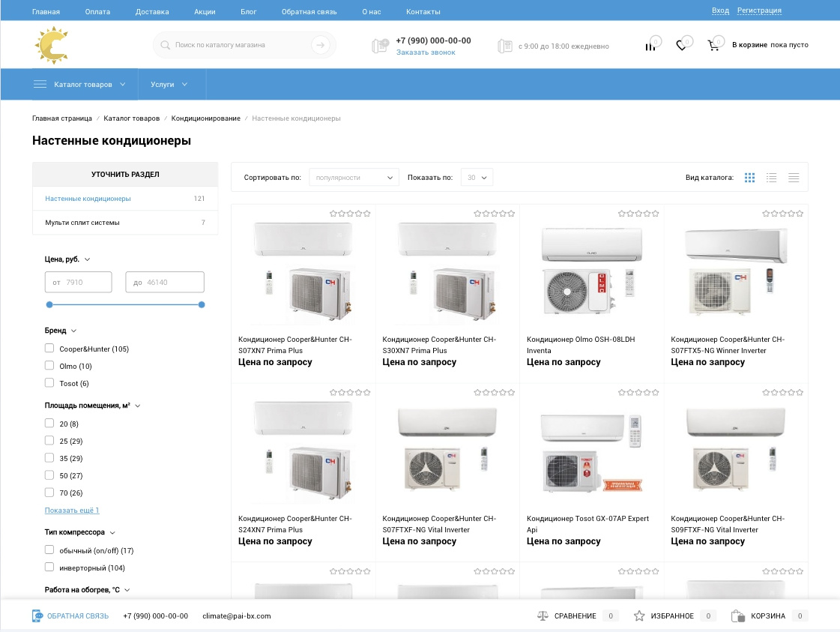This screenshot has width=840, height=632.
Task: Open the Главная top menu item
Action: click(46, 12)
